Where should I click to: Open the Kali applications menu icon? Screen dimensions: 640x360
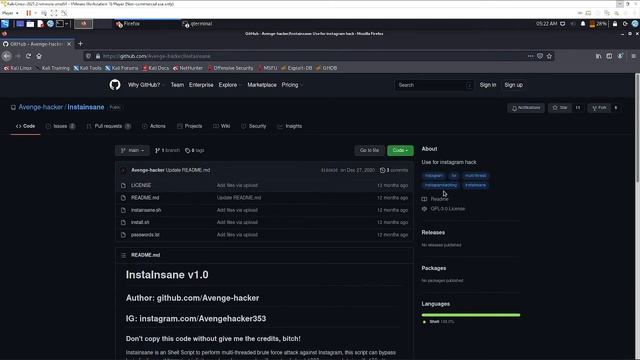5,24
